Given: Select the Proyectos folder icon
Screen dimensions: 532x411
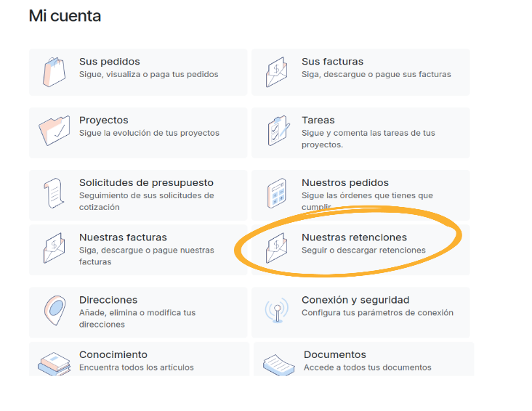Looking at the screenshot, I should coord(55,131).
